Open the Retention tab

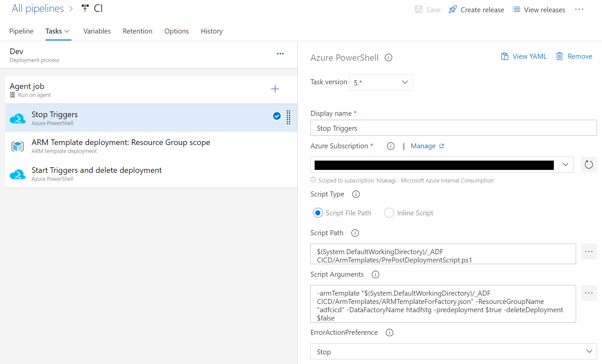[138, 31]
